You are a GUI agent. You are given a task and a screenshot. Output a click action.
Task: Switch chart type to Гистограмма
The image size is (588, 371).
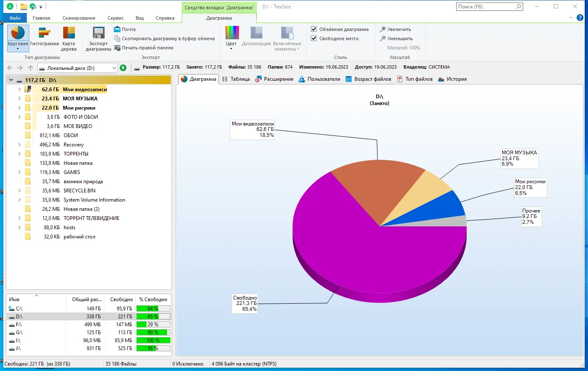coord(44,36)
